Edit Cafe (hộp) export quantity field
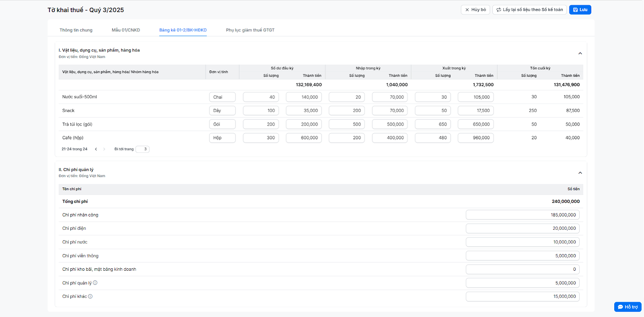644x317 pixels. click(x=433, y=138)
